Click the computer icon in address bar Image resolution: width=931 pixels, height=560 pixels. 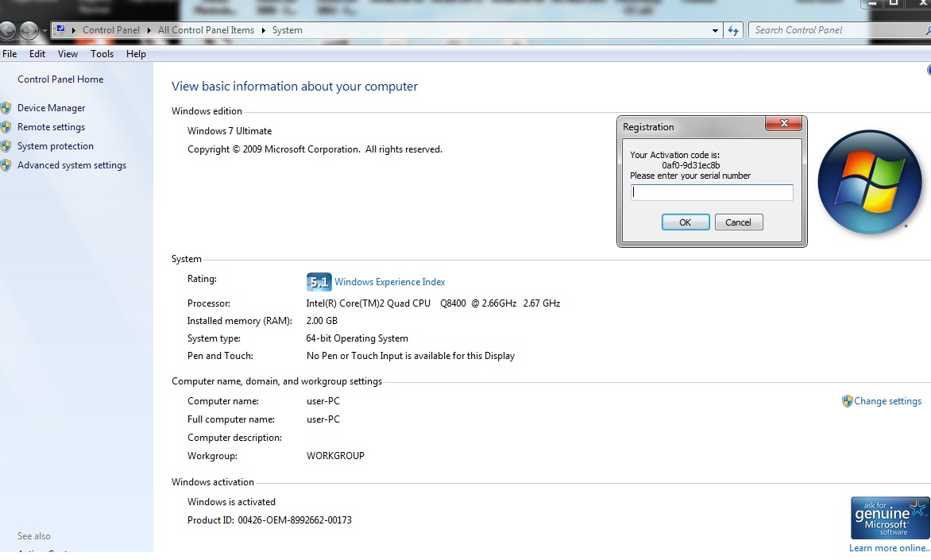(x=60, y=29)
